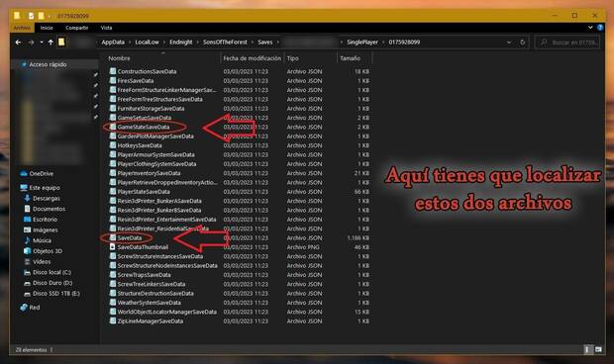614x364 pixels.
Task: Select the PlayerClothingSystemSaveData file icon
Action: (113, 164)
